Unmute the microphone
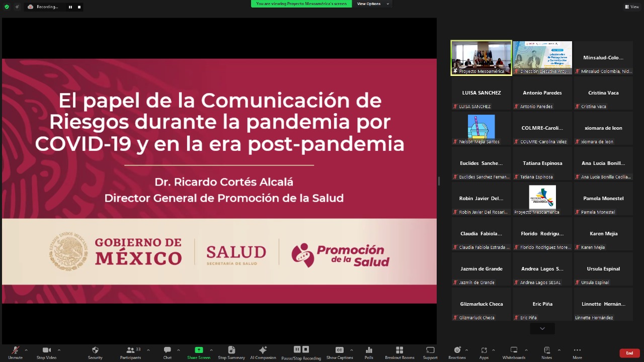This screenshot has width=644, height=362. [x=15, y=352]
